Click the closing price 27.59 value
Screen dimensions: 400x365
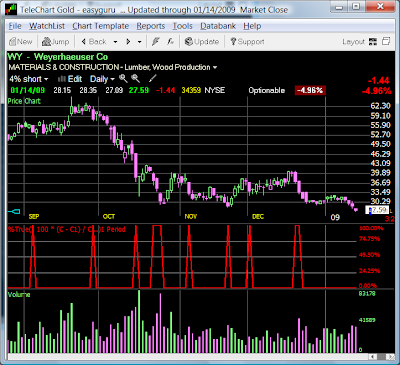[139, 90]
